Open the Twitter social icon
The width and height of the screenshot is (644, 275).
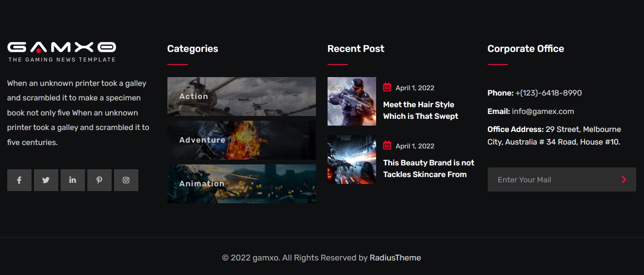[46, 180]
